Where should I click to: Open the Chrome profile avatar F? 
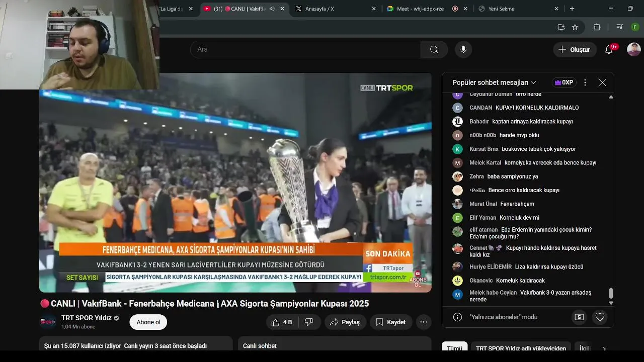tap(635, 27)
